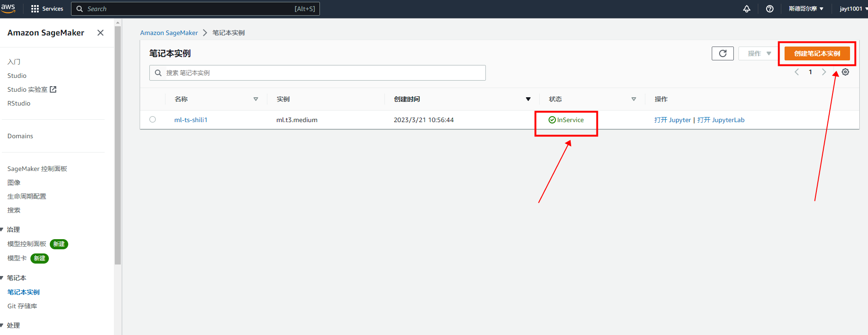Open Git 存储库 in the sidebar
Screen dimensions: 868x335
(22, 306)
